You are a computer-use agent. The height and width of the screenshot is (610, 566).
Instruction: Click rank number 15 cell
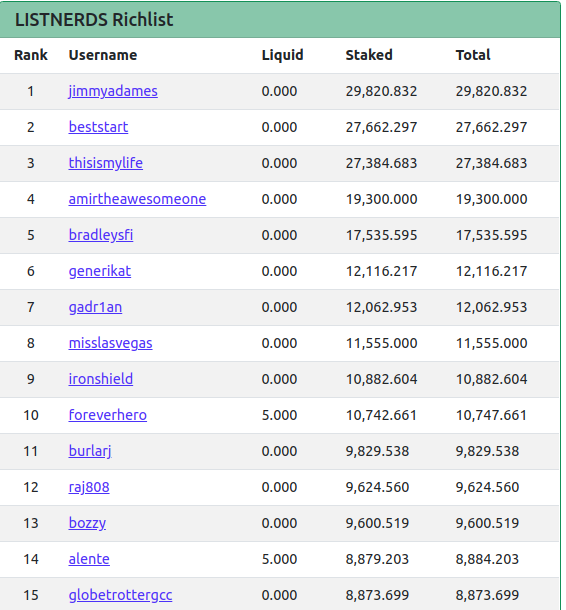click(x=31, y=595)
